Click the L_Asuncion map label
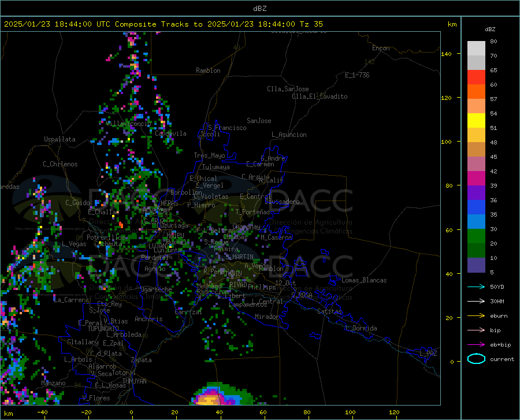520x420 pixels. tap(289, 135)
